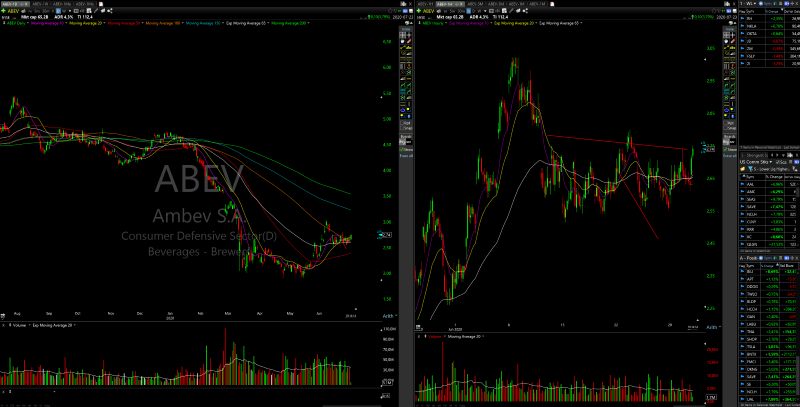Click the Arith scale label on right chart

(712, 327)
